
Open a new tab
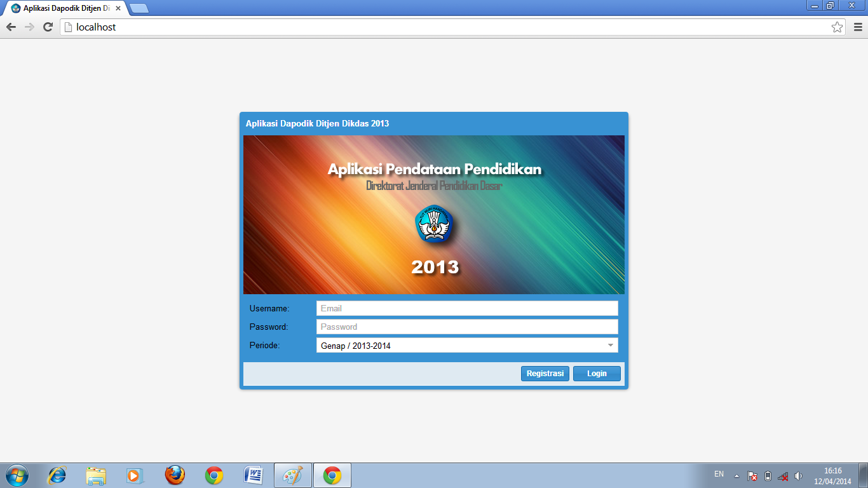(139, 8)
